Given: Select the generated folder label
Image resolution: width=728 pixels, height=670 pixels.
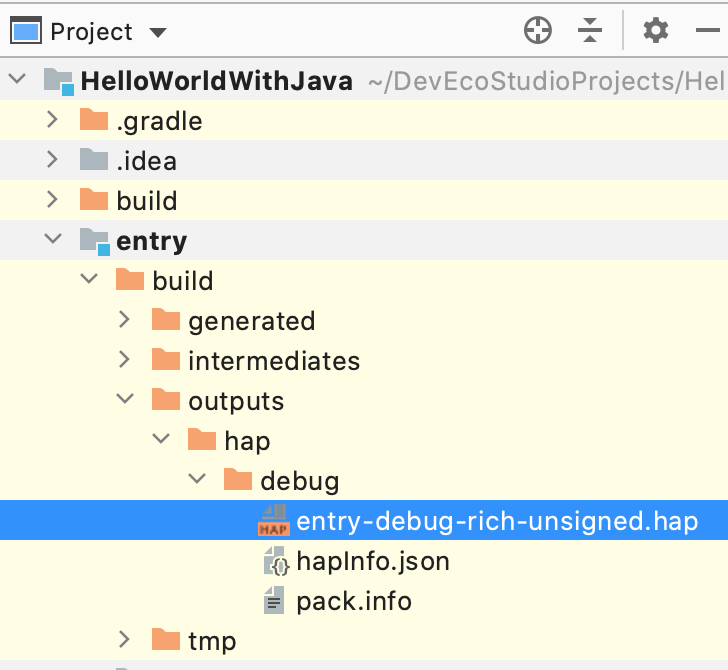Looking at the screenshot, I should tap(252, 321).
